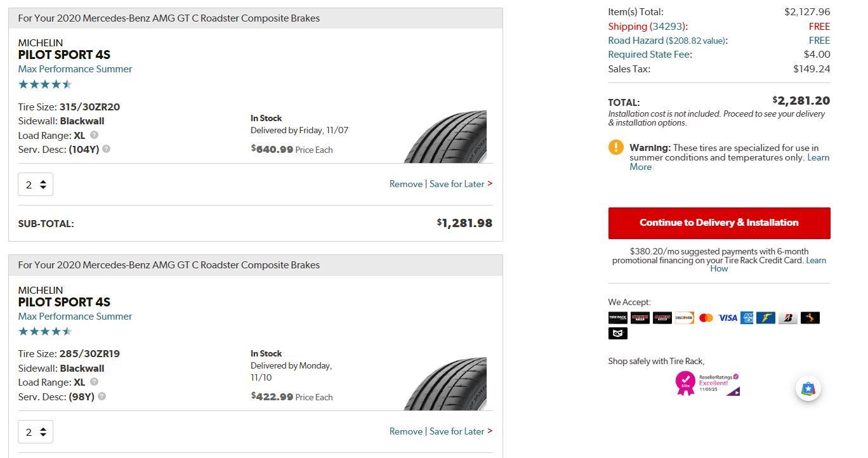Click the Serv. Desc (104Y) help icon

click(106, 149)
